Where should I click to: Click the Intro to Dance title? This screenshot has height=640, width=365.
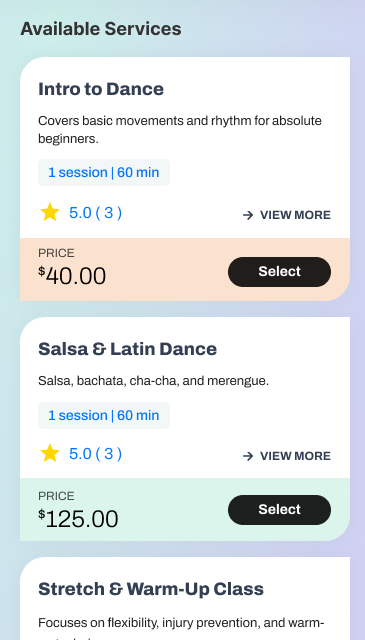coord(101,89)
